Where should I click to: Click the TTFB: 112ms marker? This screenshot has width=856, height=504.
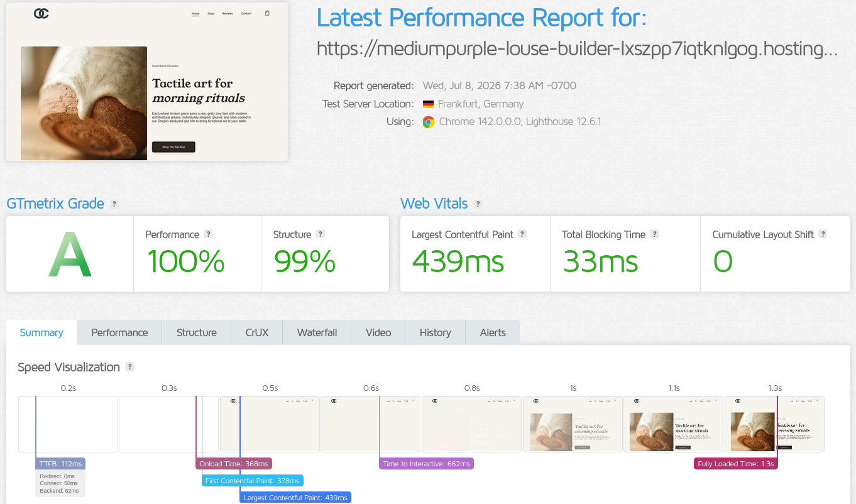point(60,464)
